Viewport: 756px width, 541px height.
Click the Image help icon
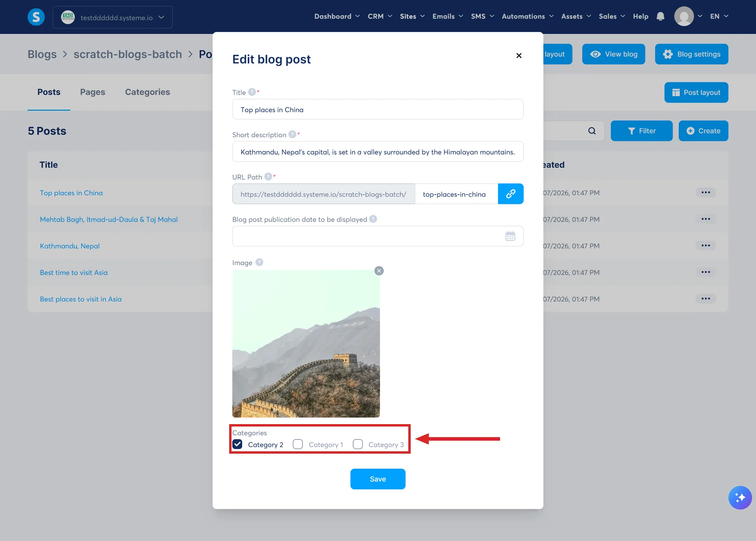coord(259,262)
